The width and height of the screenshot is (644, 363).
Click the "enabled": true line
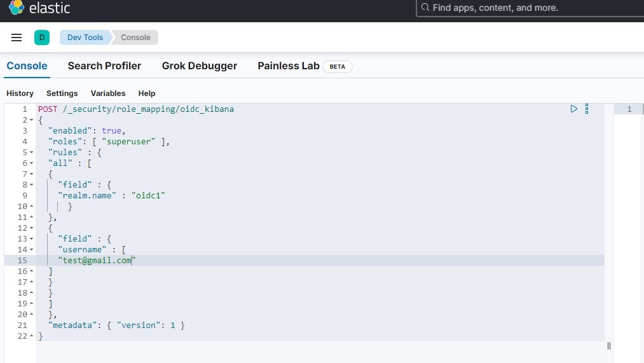point(86,130)
